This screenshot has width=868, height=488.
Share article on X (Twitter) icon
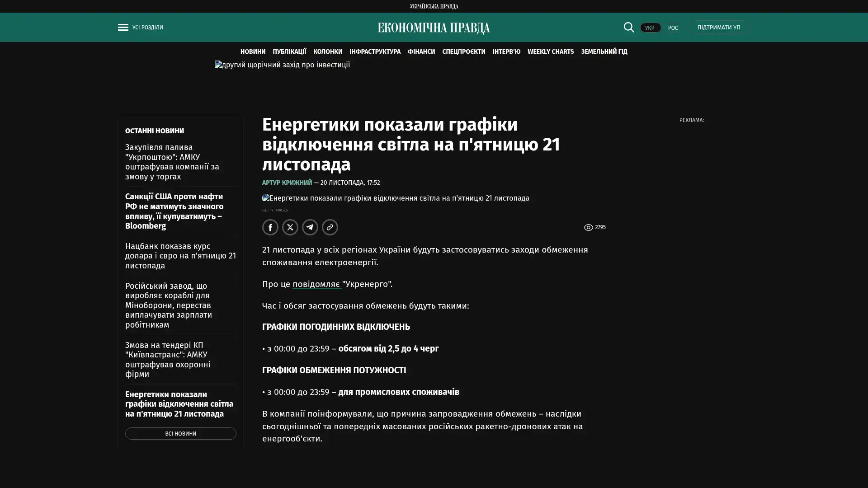[x=290, y=227]
